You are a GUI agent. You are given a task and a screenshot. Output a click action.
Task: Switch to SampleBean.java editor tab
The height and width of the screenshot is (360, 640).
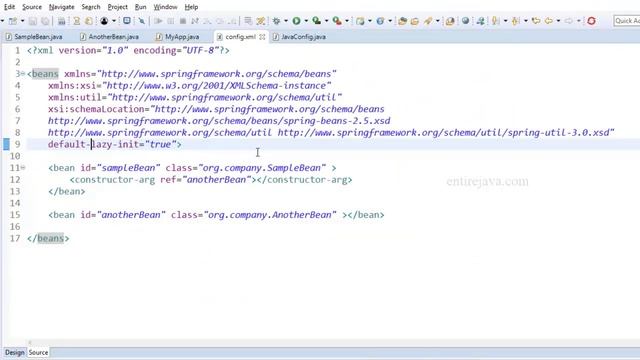click(34, 37)
